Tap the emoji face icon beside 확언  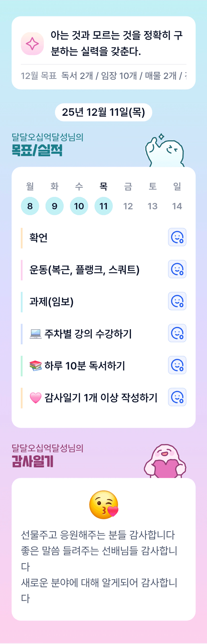point(177,237)
